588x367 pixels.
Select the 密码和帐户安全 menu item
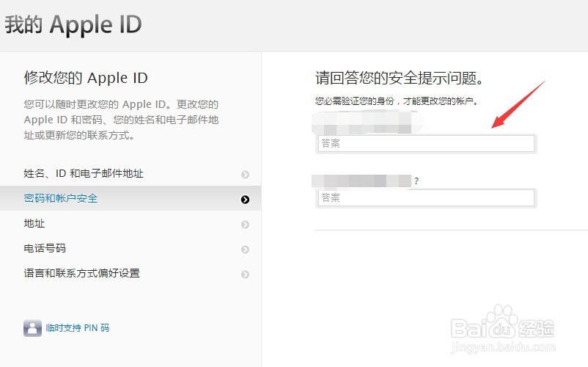coord(131,198)
